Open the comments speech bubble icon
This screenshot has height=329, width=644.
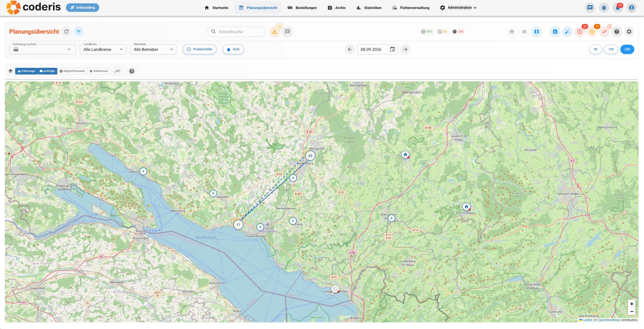point(287,32)
